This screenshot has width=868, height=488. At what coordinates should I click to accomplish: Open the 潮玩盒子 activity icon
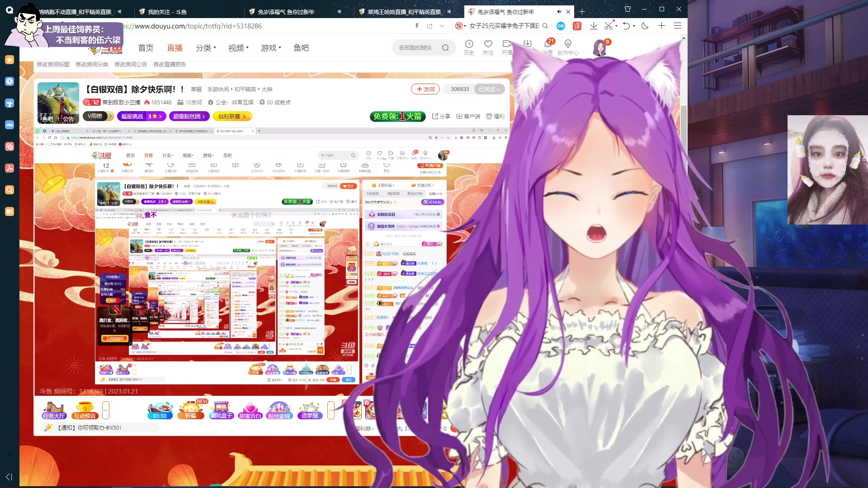(x=221, y=410)
